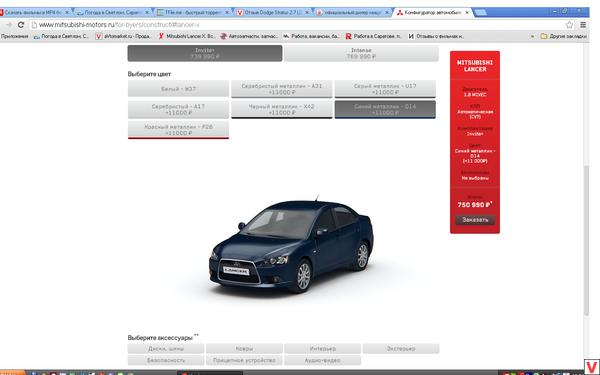The height and width of the screenshot is (375, 600).
Task: Close the Mitsubishi configurator tab
Action: click(467, 13)
